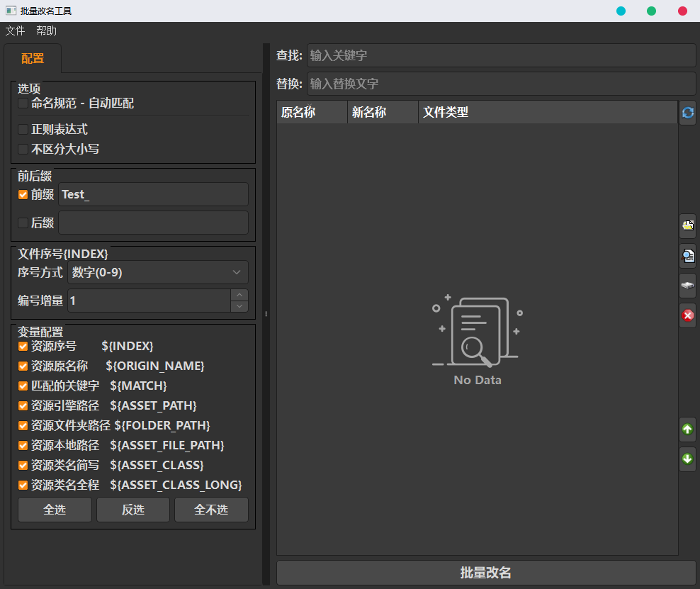Open the file search/browse icon
Screen dimensions: 700x589
pos(687,255)
